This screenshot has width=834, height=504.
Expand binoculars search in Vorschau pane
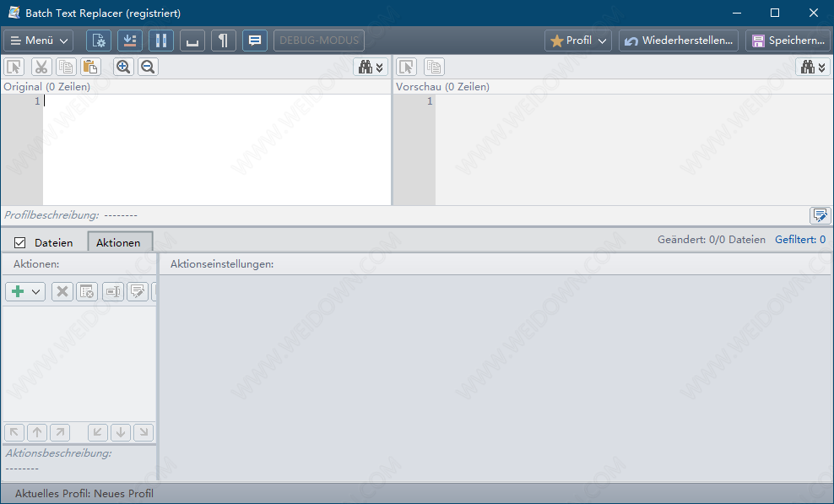tap(813, 67)
